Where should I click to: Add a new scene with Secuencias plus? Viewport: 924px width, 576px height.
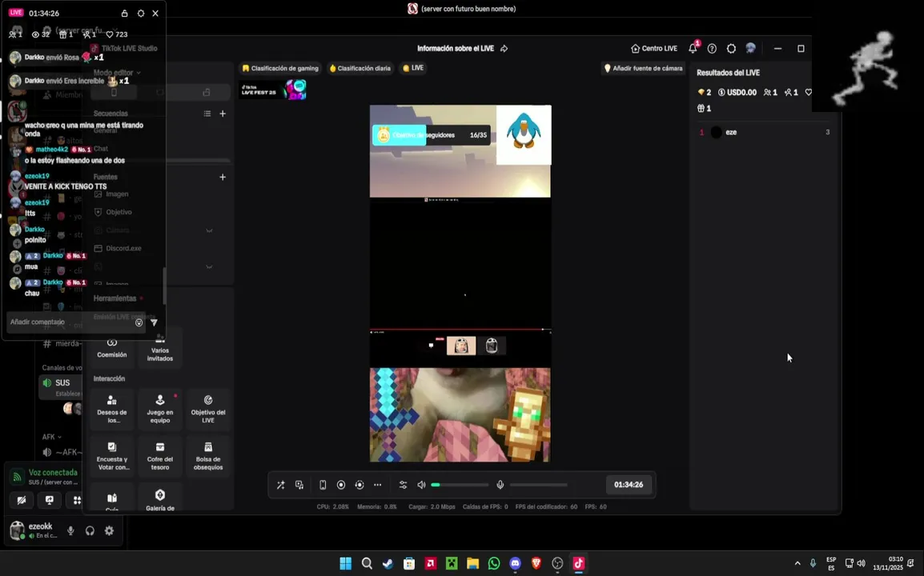pos(223,114)
